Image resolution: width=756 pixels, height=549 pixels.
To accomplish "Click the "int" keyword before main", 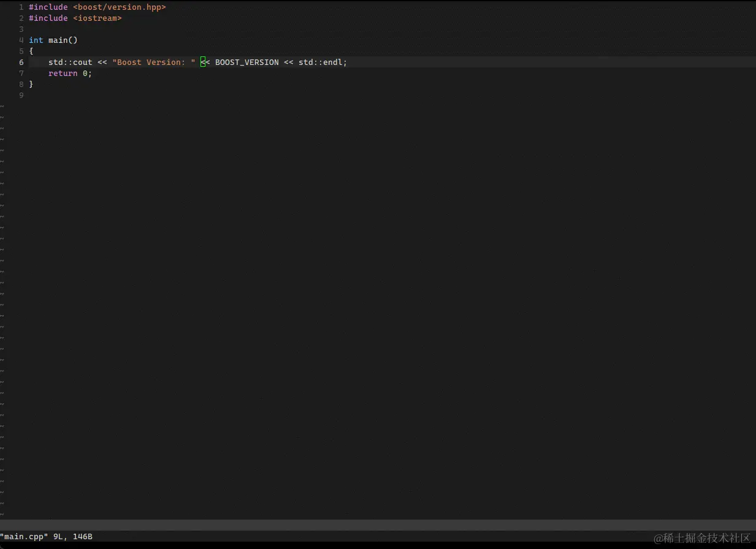I will pyautogui.click(x=36, y=40).
